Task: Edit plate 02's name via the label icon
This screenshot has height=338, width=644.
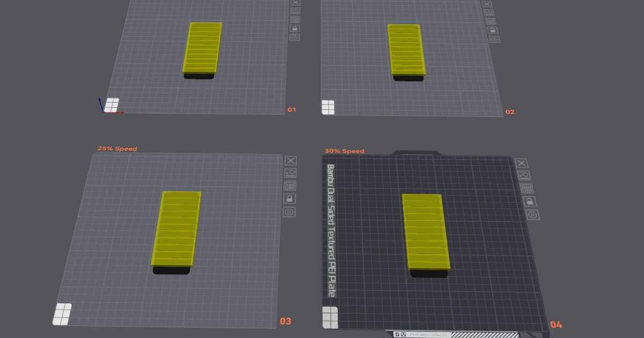Action: tap(491, 20)
